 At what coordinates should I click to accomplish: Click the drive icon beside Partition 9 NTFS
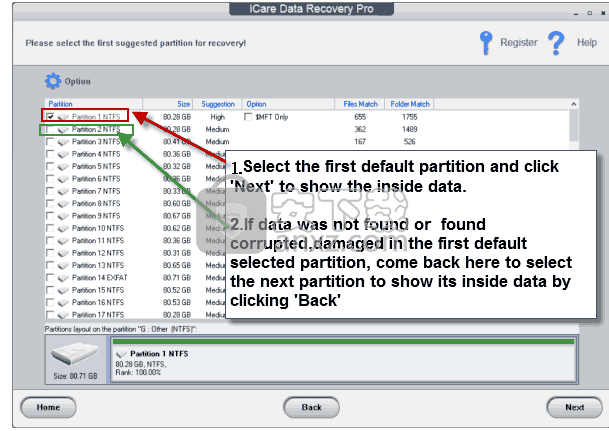coord(63,216)
